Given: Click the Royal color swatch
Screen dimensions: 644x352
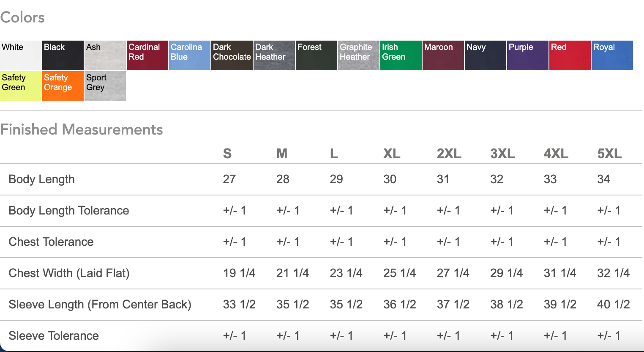Looking at the screenshot, I should (612, 55).
